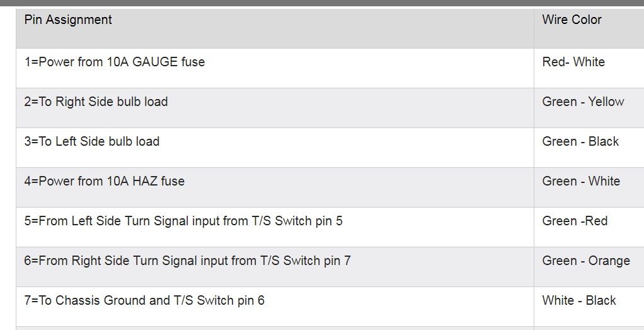Click the empty cell below White - Black
The width and height of the screenshot is (644, 330).
pyautogui.click(x=589, y=328)
